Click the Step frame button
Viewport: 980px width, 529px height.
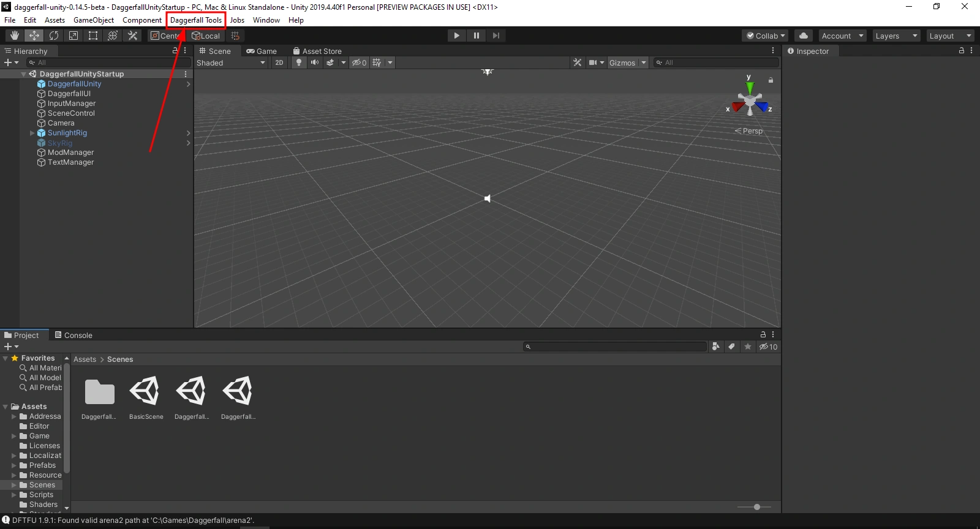pos(496,36)
